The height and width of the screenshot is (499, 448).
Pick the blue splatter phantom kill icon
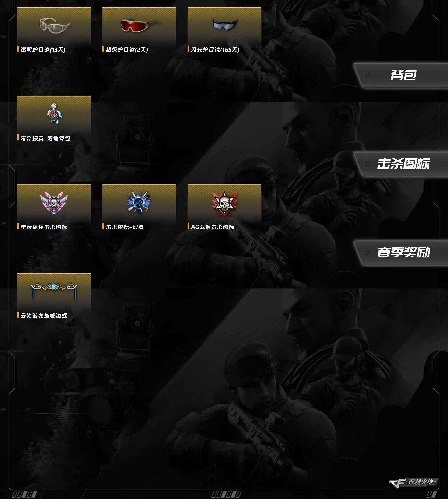tap(139, 202)
